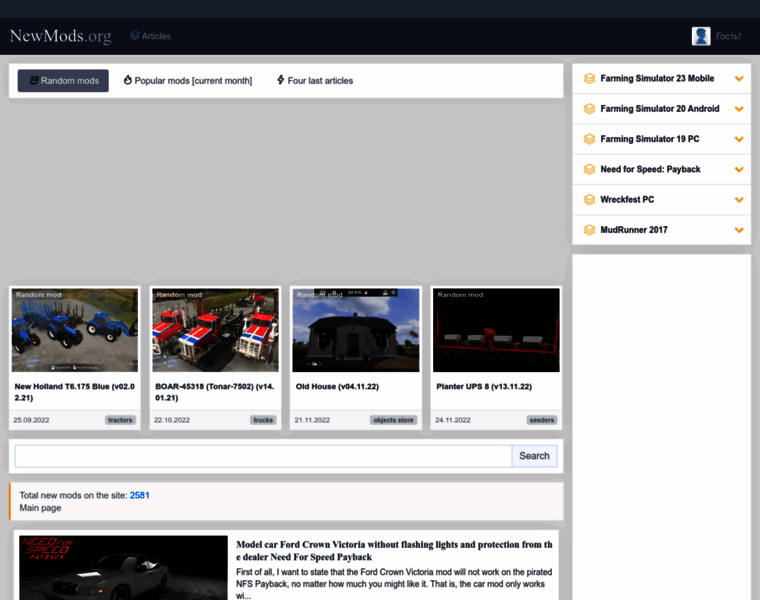Focus the mod search text field
This screenshot has width=760, height=600.
pos(263,456)
